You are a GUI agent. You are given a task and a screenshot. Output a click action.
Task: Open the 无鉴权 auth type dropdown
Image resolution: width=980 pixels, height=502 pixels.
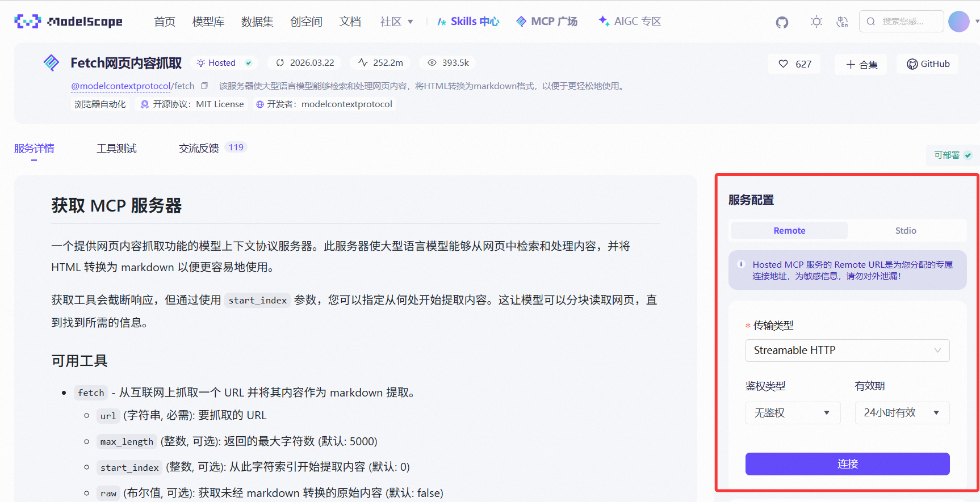[792, 413]
